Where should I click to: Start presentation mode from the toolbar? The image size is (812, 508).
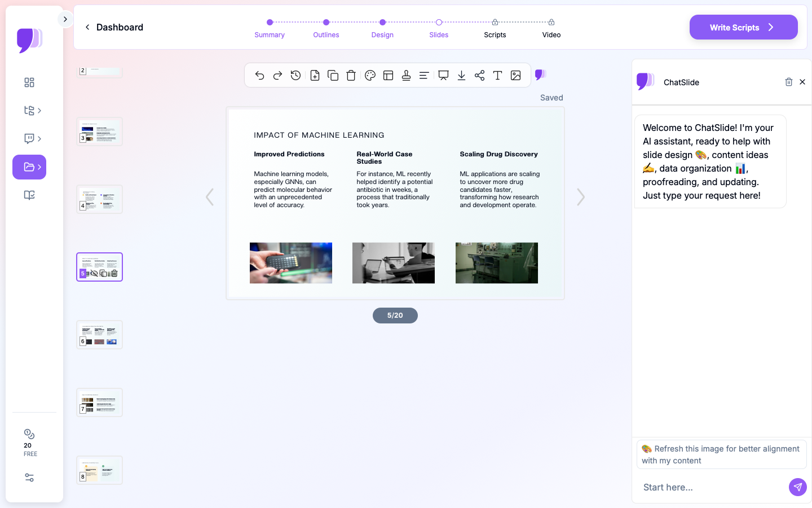click(443, 76)
